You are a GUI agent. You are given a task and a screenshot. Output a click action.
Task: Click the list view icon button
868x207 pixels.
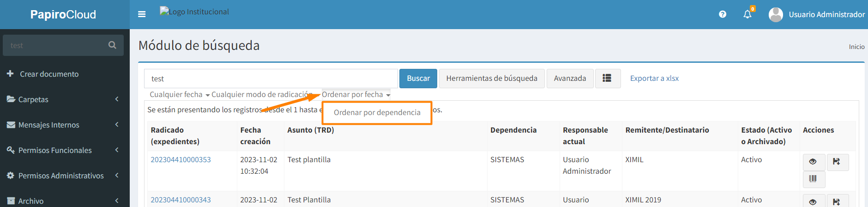pyautogui.click(x=607, y=79)
